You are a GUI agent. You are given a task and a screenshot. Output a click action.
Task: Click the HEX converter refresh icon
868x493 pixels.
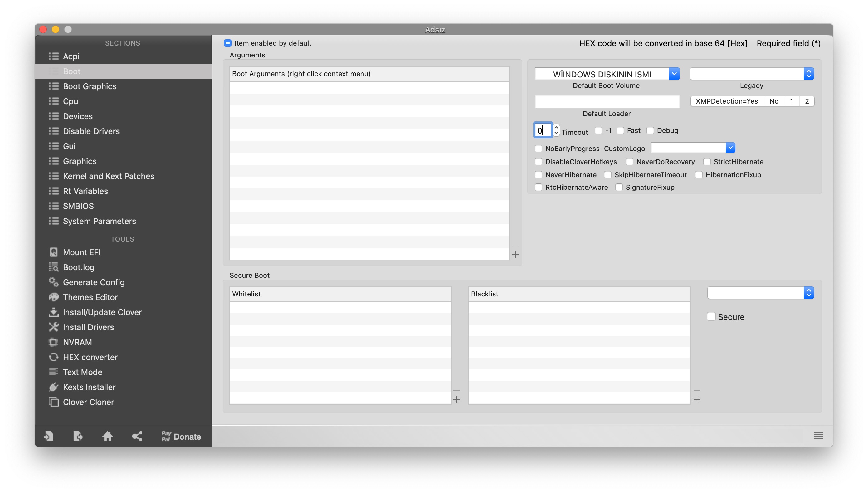53,357
